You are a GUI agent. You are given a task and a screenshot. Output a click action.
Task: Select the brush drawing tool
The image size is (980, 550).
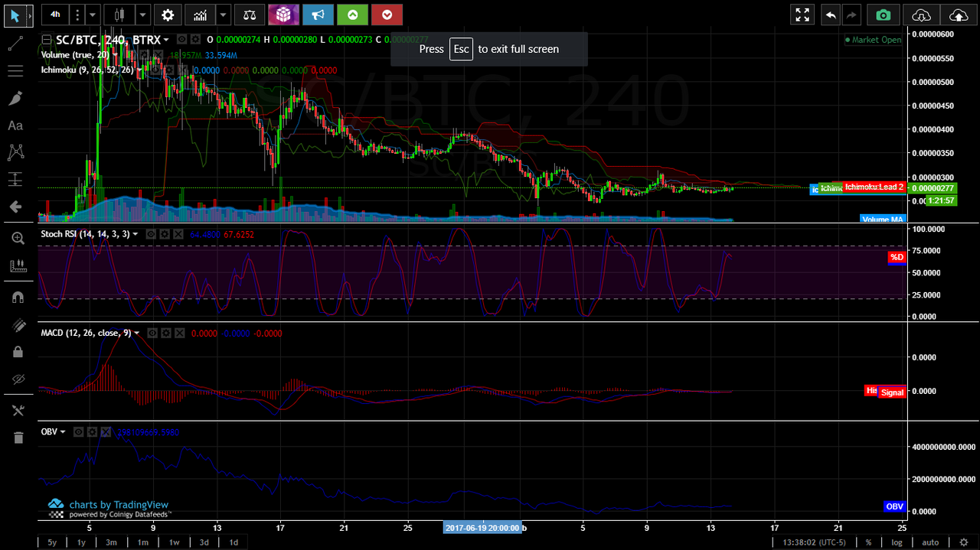(15, 98)
